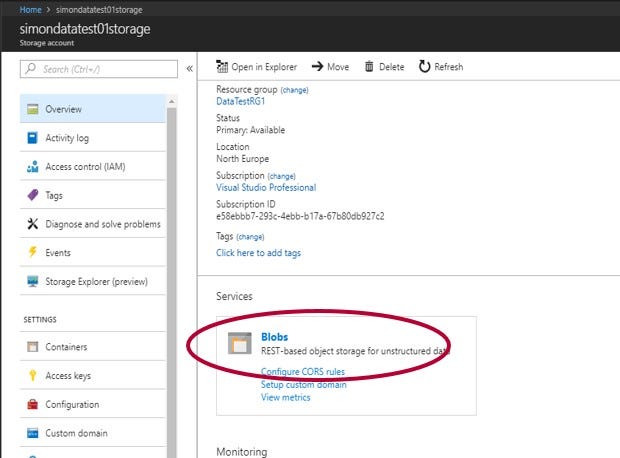Viewport: 620px width, 458px height.
Task: Click the Storage Explorer (preview) icon
Action: coord(32,281)
